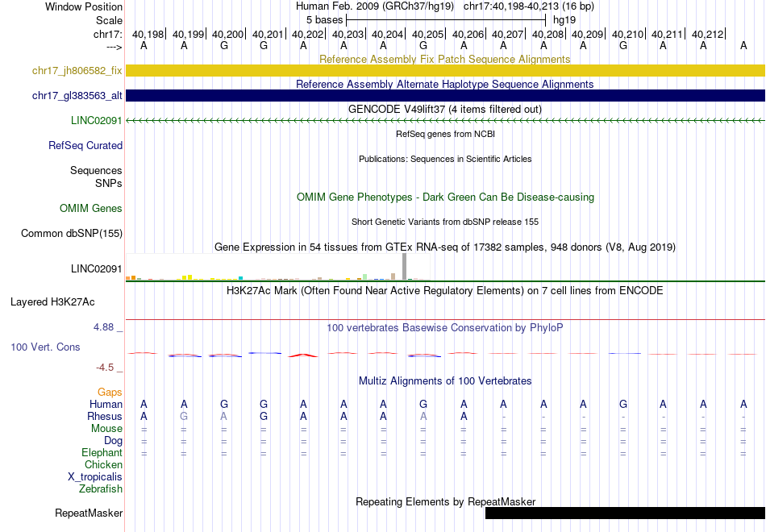
Task: Click the Publications: Sequences in Scientific Articles title
Action: (445, 159)
